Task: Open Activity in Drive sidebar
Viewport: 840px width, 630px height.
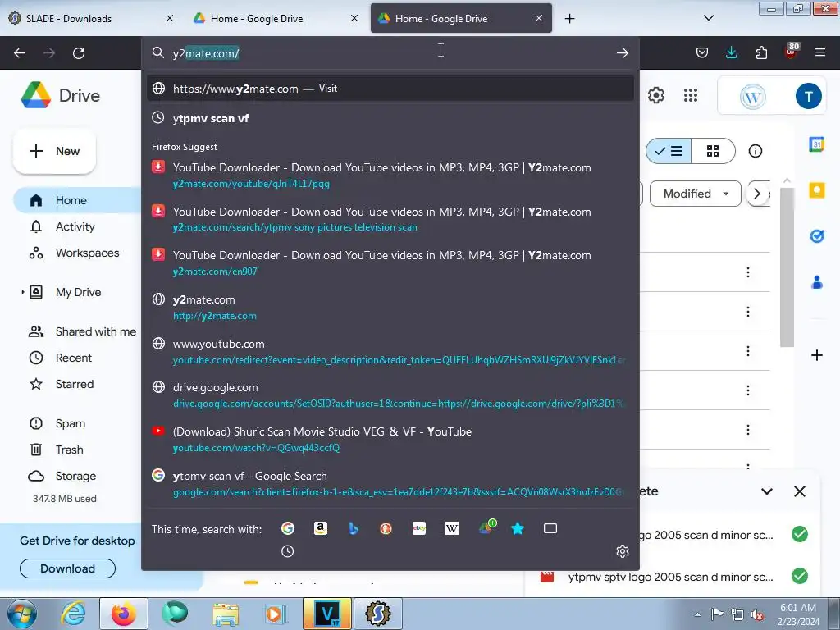Action: 75,226
